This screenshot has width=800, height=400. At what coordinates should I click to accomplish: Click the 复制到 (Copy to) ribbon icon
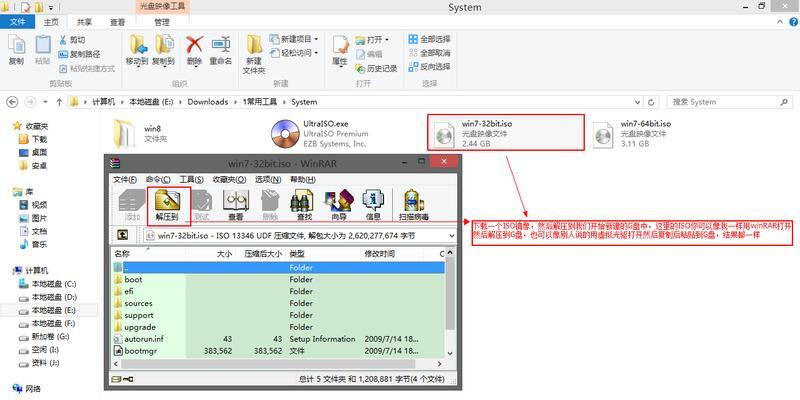[163, 45]
